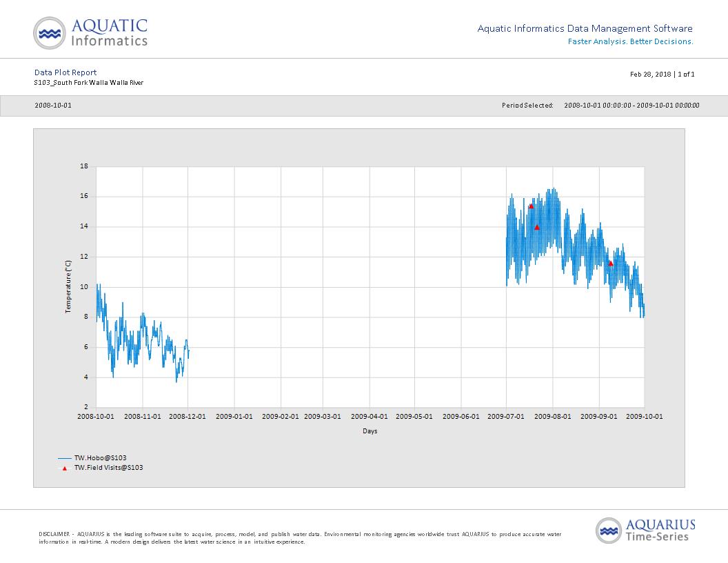Image resolution: width=728 pixels, height=563 pixels.
Task: Click the y-axis value '8'
Action: click(x=86, y=317)
